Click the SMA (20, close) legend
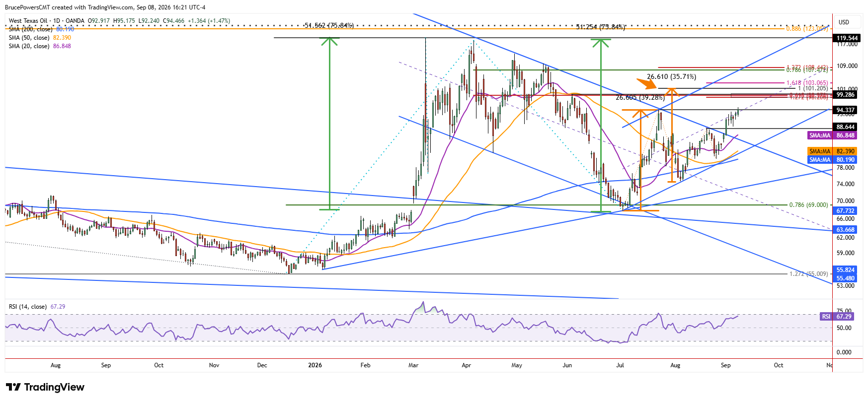This screenshot has height=402, width=868. tap(29, 46)
